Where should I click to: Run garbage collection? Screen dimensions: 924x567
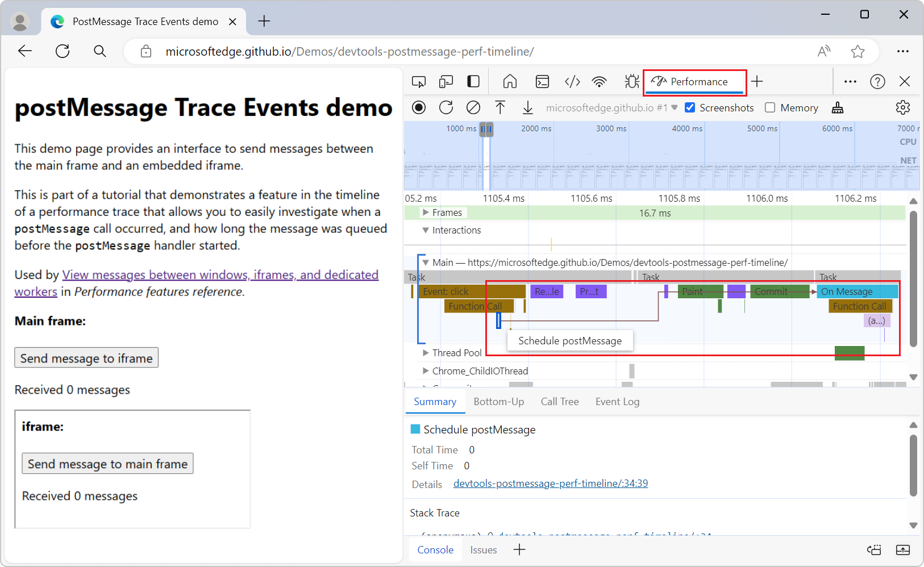pos(838,107)
